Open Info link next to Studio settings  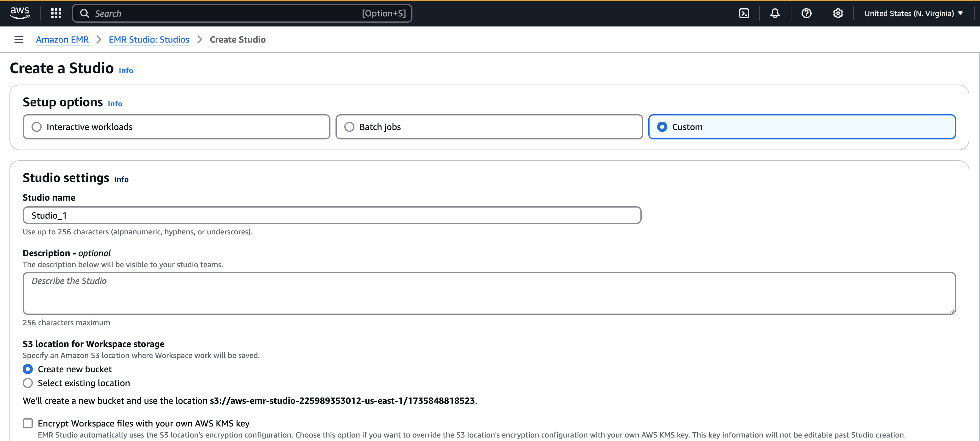(x=121, y=179)
